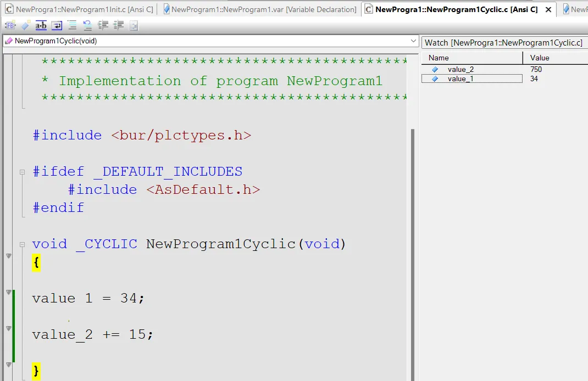Switch to the NewProgram1Init.c tab

80,9
